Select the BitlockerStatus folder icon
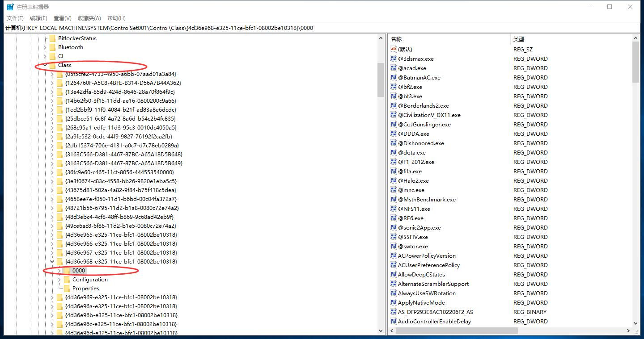 coord(52,38)
